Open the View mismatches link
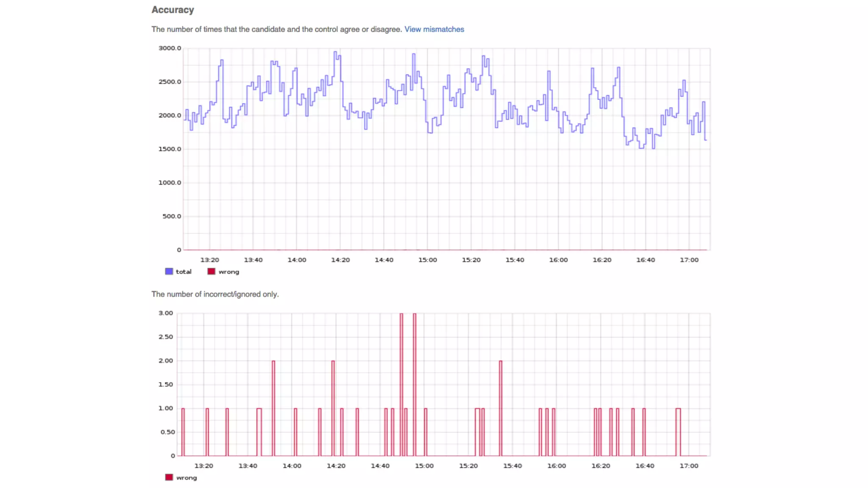This screenshot has height=488, width=868. coord(434,29)
